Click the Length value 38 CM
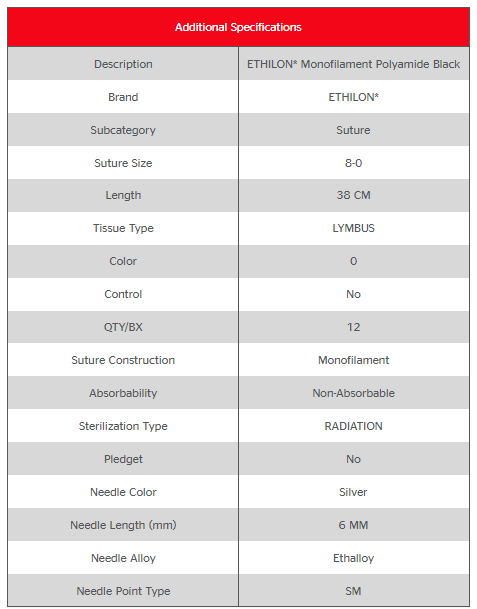Screen dimensions: 477x609 tap(353, 195)
